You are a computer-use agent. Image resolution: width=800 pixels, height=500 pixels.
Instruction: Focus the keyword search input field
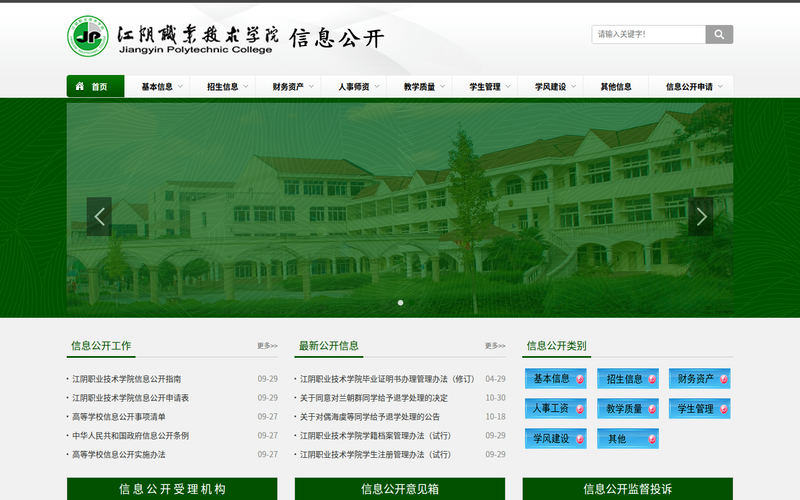click(x=648, y=34)
